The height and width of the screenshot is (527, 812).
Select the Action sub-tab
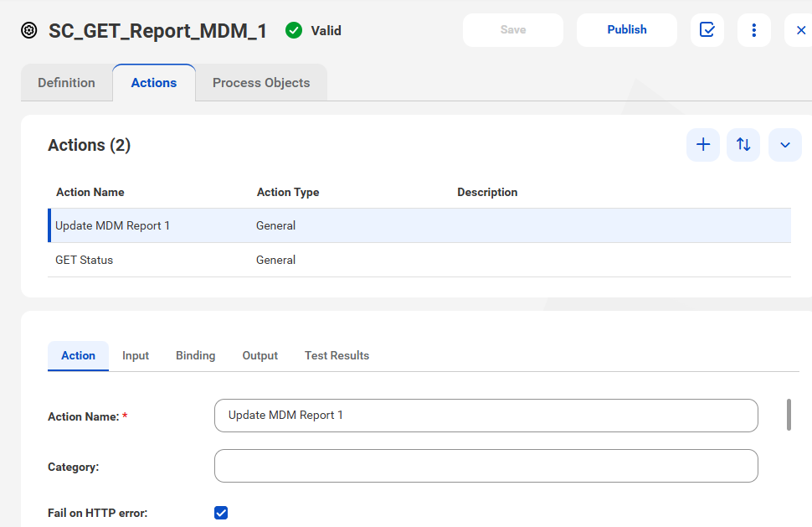78,355
